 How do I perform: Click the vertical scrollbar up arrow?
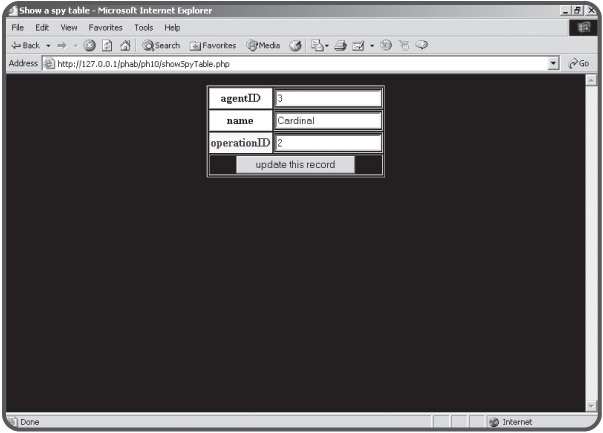tap(591, 79)
